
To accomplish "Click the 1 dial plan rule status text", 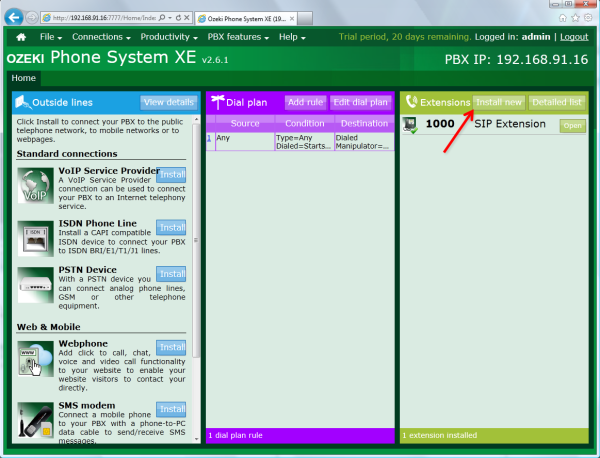I will pos(235,435).
